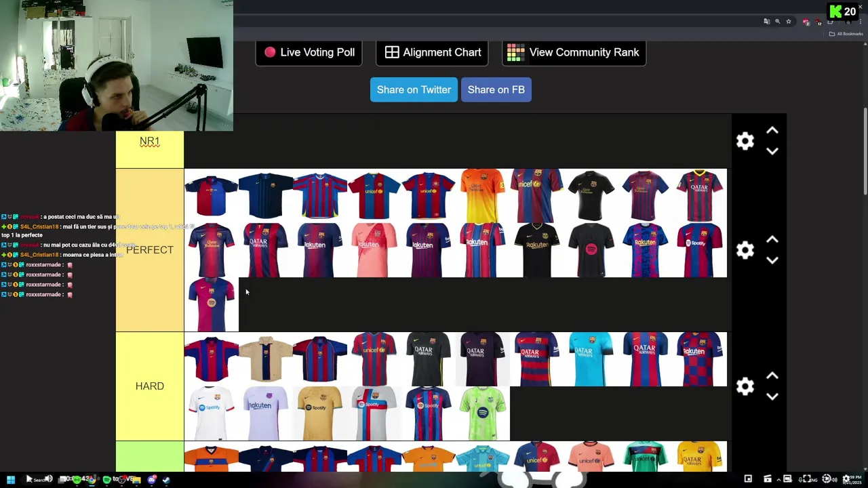Viewport: 868px width, 488px height.
Task: Move the NR1 tier down with the arrow
Action: point(772,151)
